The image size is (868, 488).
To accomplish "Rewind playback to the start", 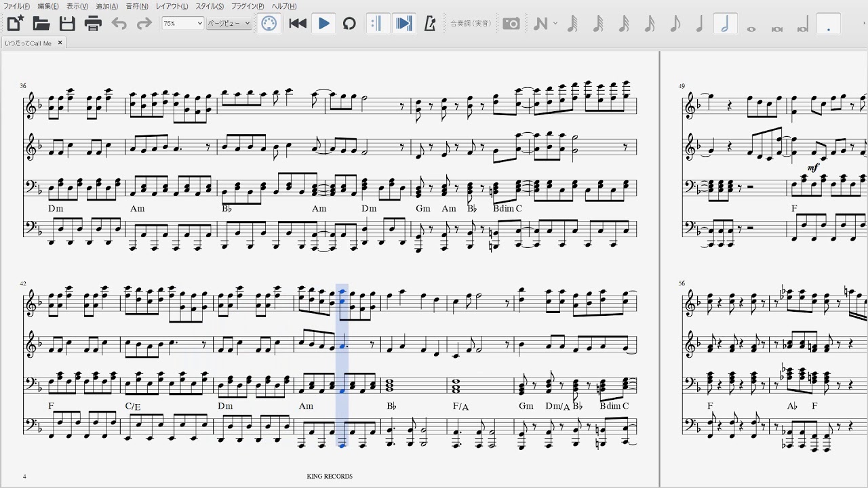I will click(298, 24).
